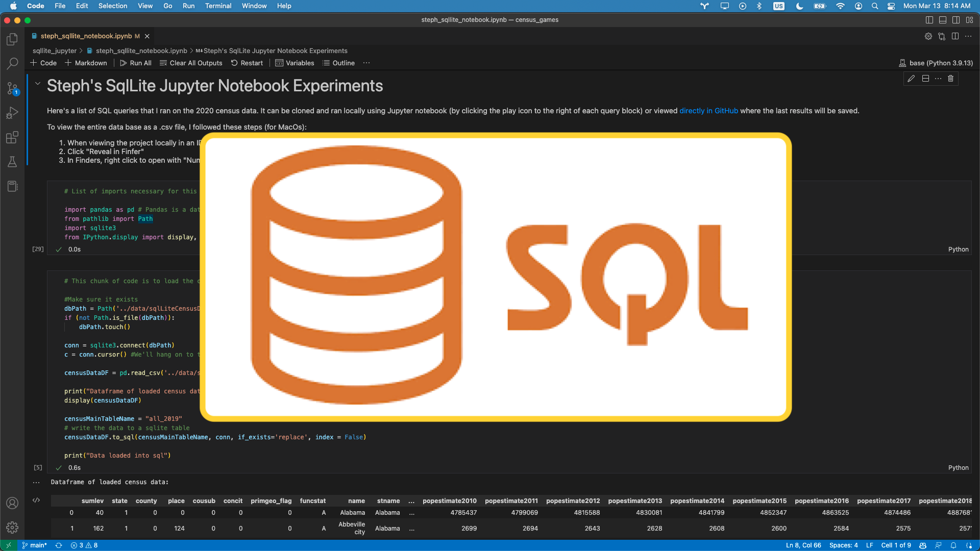Open notifications bell in status bar
Image resolution: width=980 pixels, height=551 pixels.
tap(954, 545)
